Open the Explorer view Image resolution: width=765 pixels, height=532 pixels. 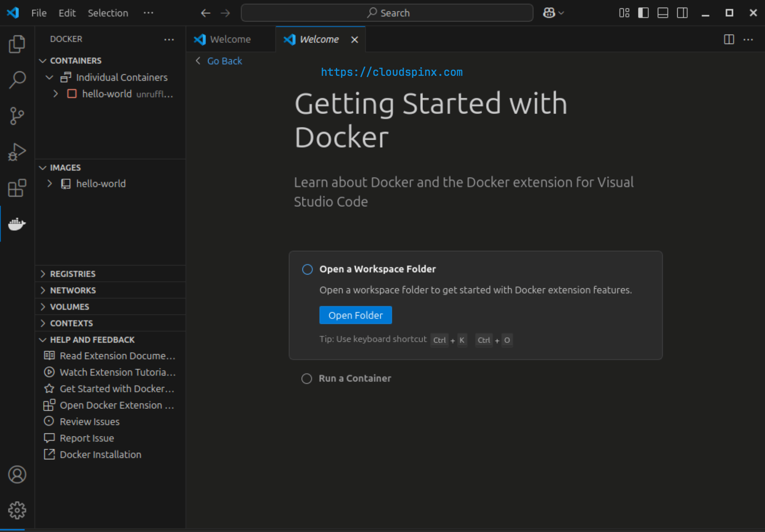[17, 43]
